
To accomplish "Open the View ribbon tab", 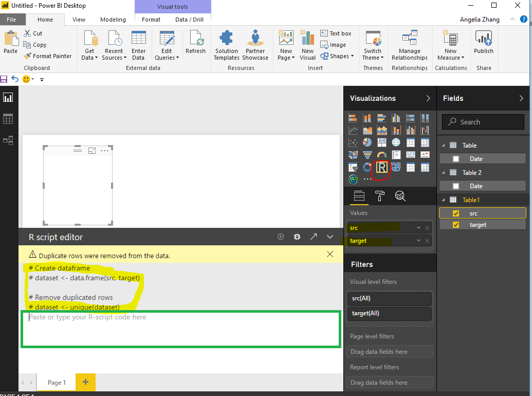I will point(79,20).
